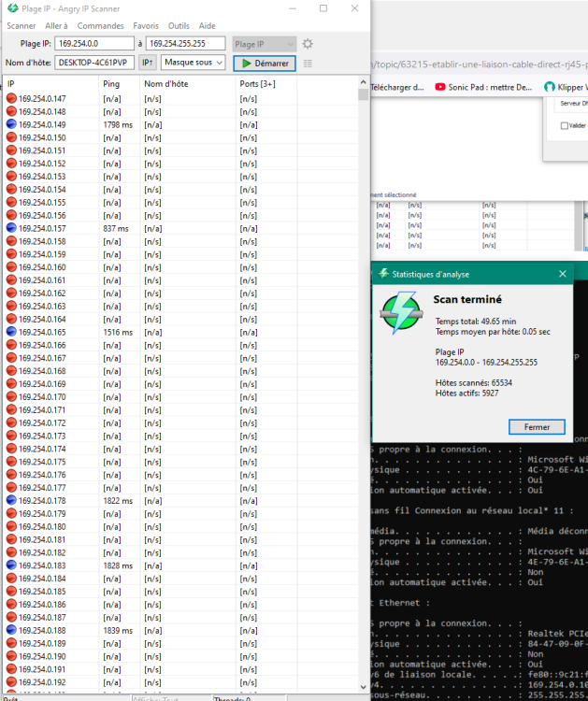This screenshot has width=588, height=701.
Task: Open the Commandes menu
Action: pos(100,26)
